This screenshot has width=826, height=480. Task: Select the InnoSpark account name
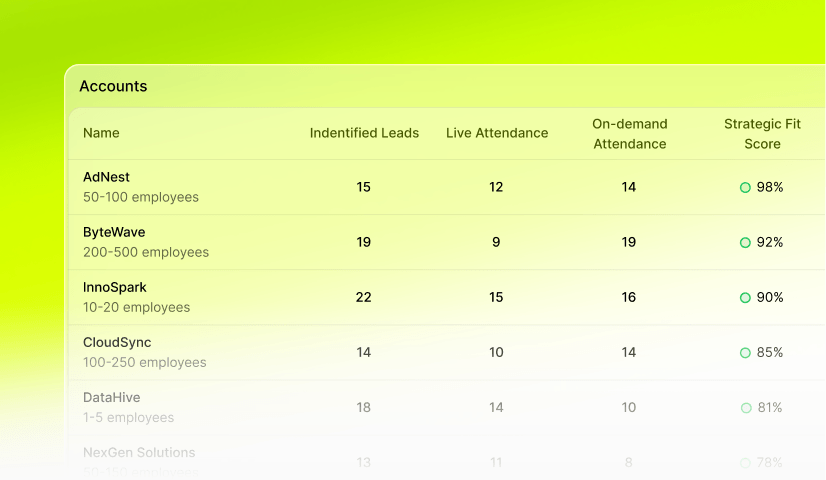point(115,287)
